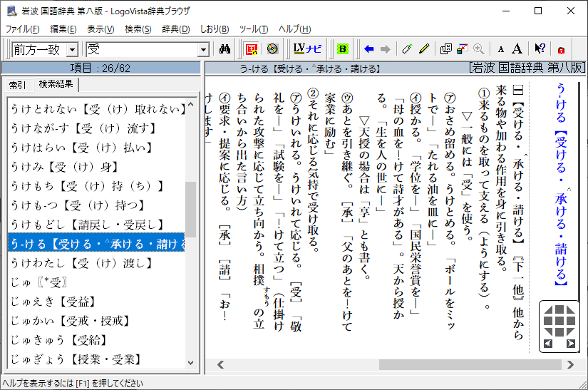Screen dimensions: 588x390
Task: Select entry うけとれない【受(け)取れない】
Action: pos(97,109)
